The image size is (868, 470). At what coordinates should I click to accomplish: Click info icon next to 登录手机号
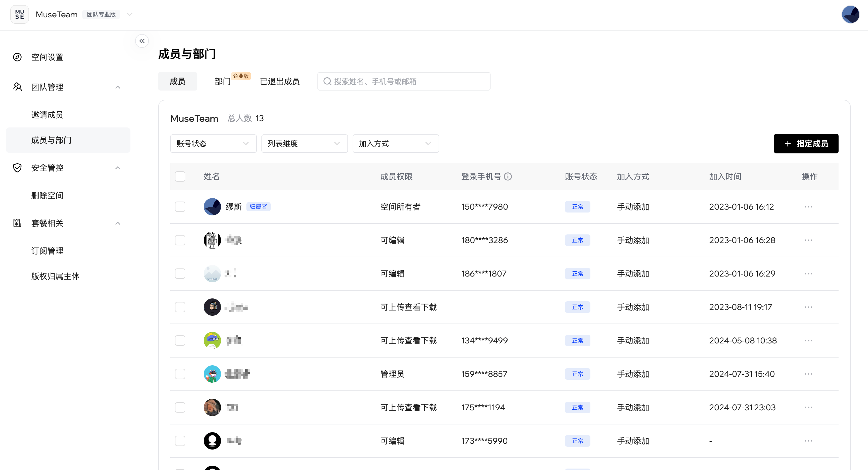click(508, 176)
